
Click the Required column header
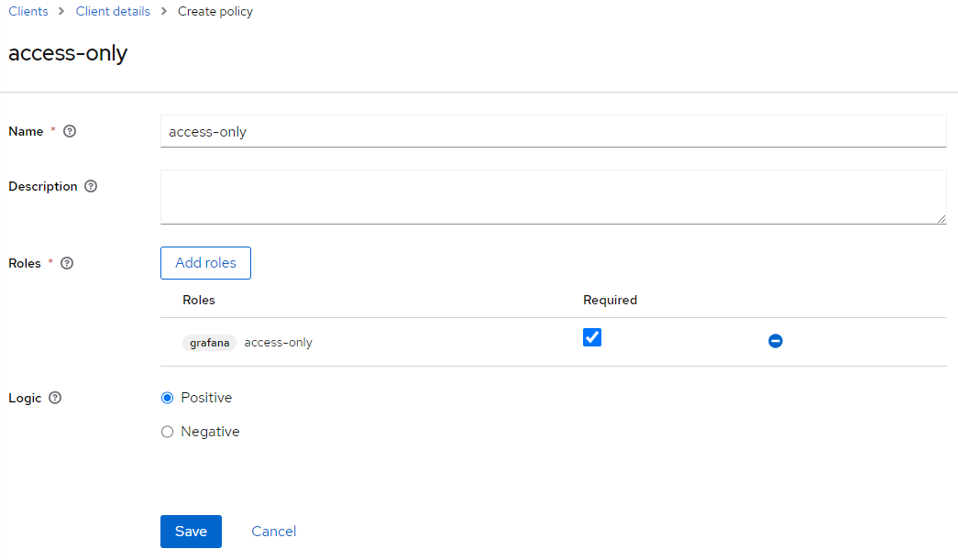coord(610,300)
